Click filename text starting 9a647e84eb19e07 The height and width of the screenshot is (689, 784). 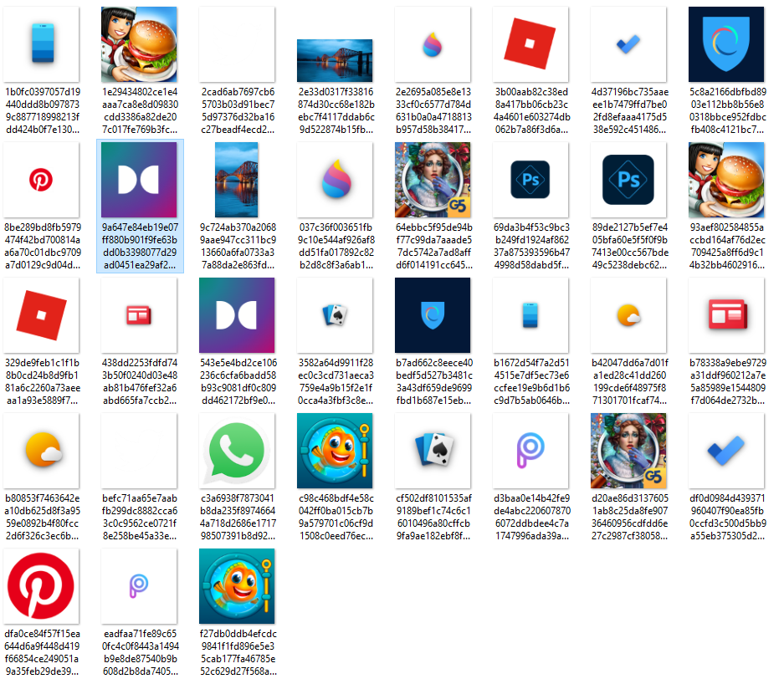pos(140,247)
